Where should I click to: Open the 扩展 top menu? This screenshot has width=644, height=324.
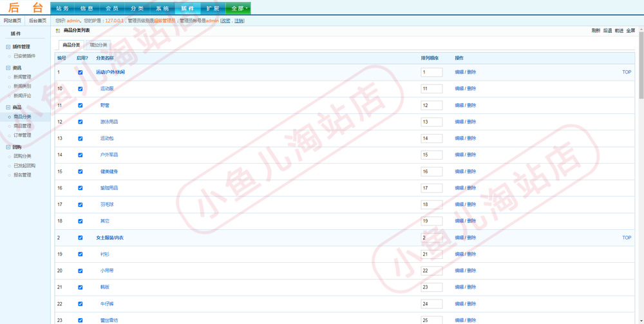(213, 8)
